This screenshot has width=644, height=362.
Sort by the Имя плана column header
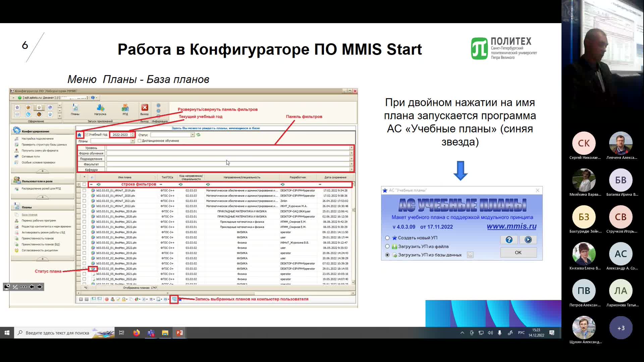pos(125,177)
